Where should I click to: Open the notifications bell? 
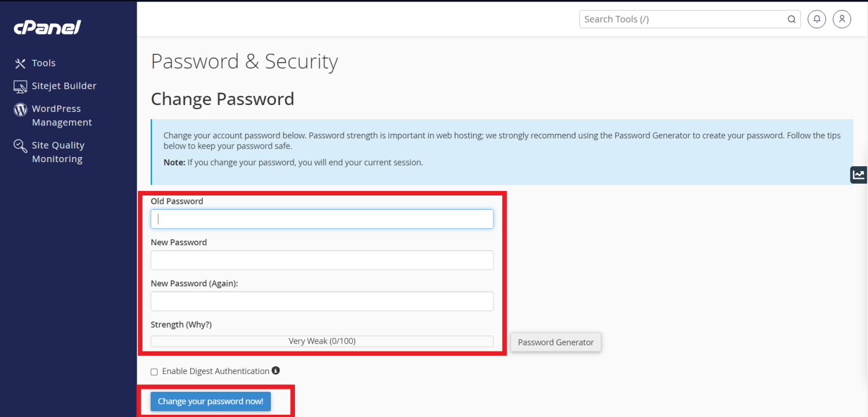coord(816,19)
